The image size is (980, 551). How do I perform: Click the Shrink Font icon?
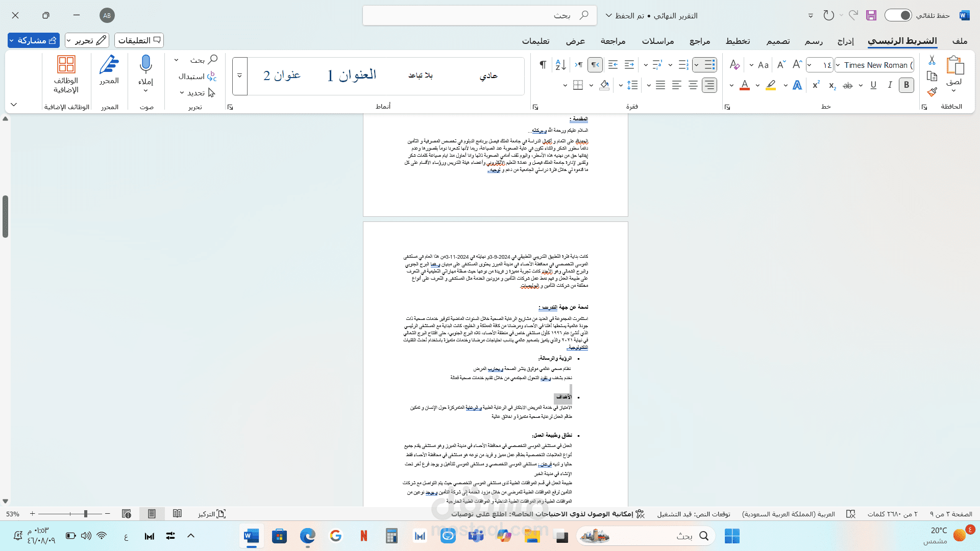781,65
